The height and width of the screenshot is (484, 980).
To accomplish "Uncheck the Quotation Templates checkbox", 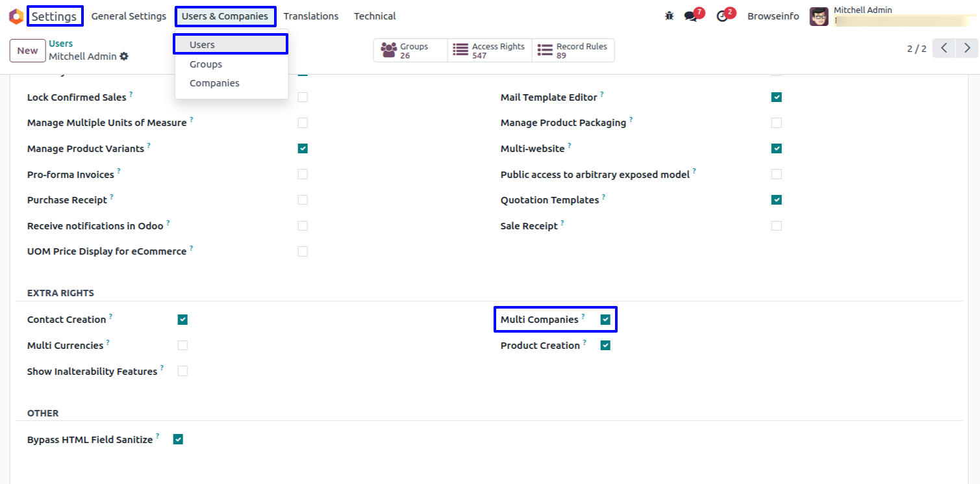I will click(x=777, y=200).
